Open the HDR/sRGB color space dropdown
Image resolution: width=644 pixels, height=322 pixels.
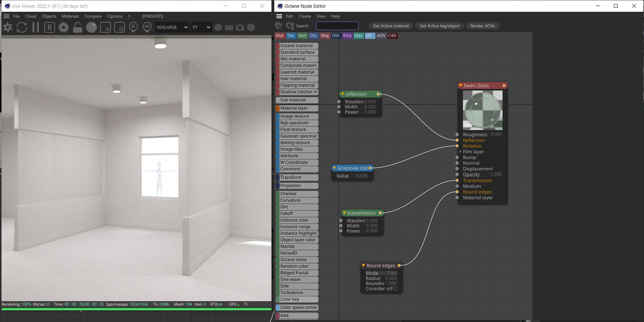172,27
